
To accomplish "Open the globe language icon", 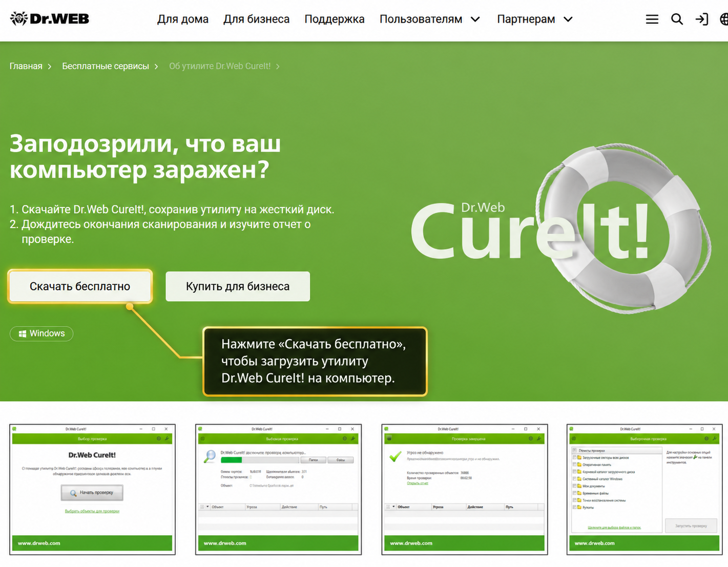I will 723,19.
